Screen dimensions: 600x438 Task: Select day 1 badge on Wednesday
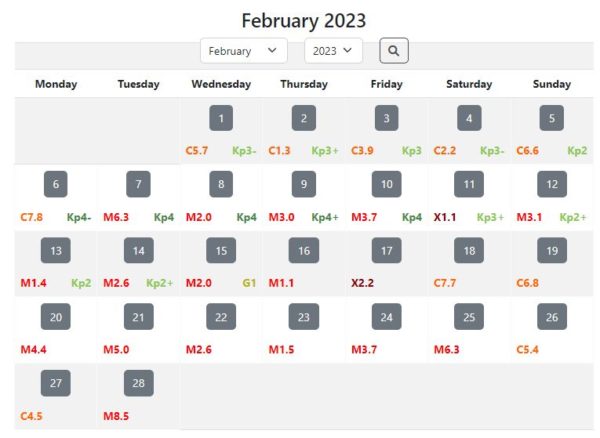coord(221,119)
